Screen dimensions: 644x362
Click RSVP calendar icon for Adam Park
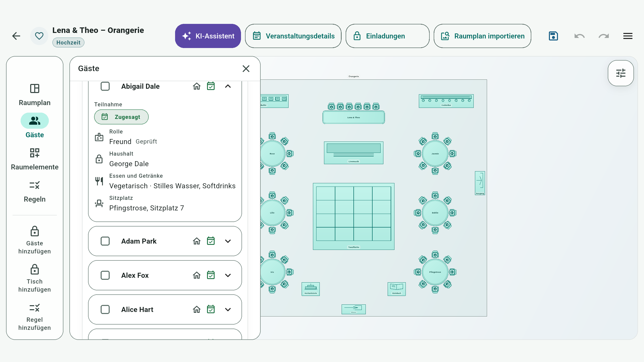pyautogui.click(x=211, y=241)
